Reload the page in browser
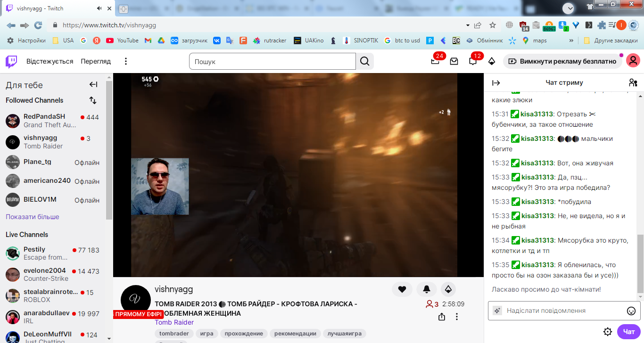Screen dimensions: 644x343 tap(38, 25)
